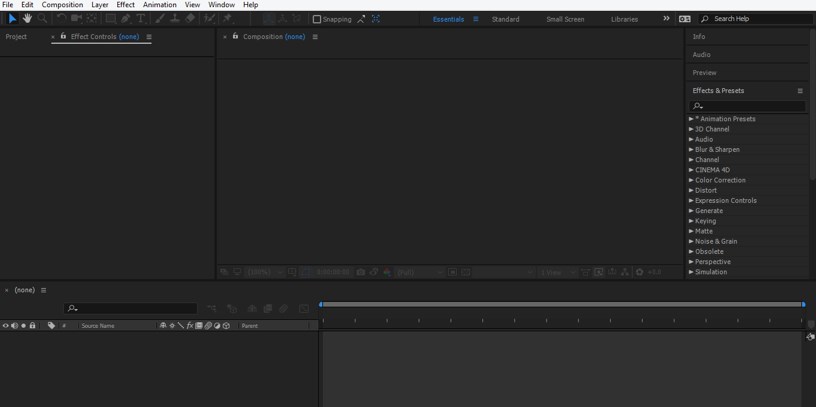Click the Audio speaker column header icon
This screenshot has height=407, width=816.
15,326
